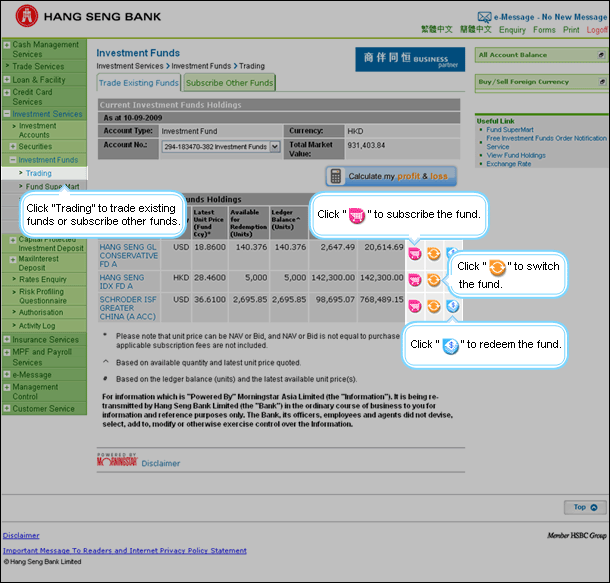Open the e-Message envelope icon

click(x=484, y=17)
